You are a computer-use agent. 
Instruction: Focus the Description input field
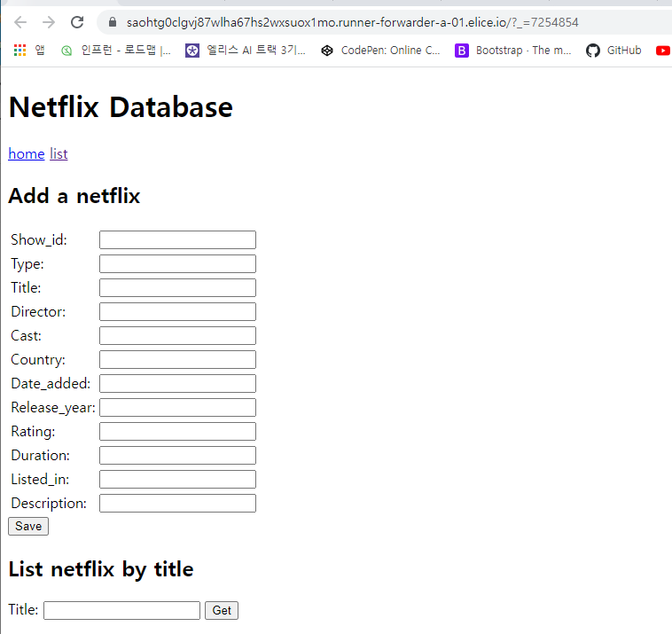pyautogui.click(x=178, y=504)
